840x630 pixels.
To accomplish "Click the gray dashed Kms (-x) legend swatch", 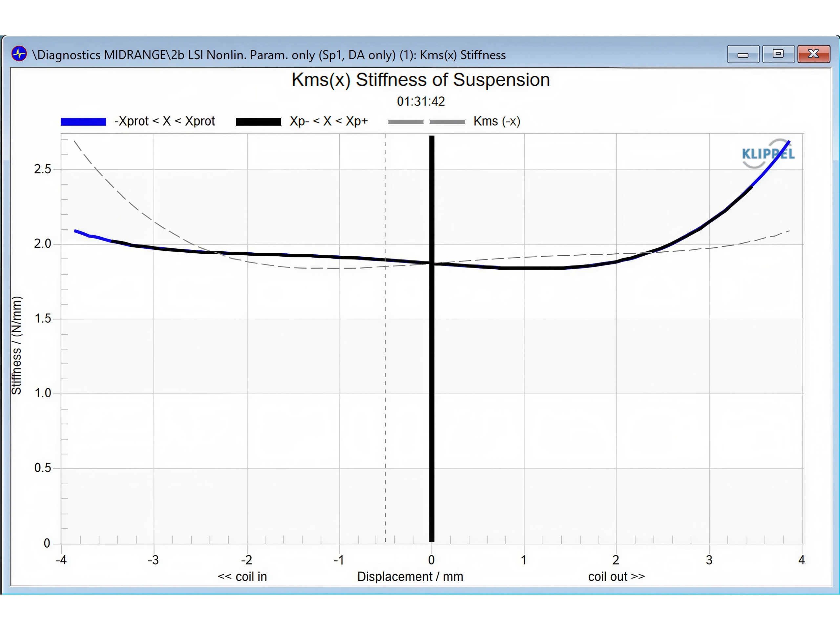I will coord(427,122).
